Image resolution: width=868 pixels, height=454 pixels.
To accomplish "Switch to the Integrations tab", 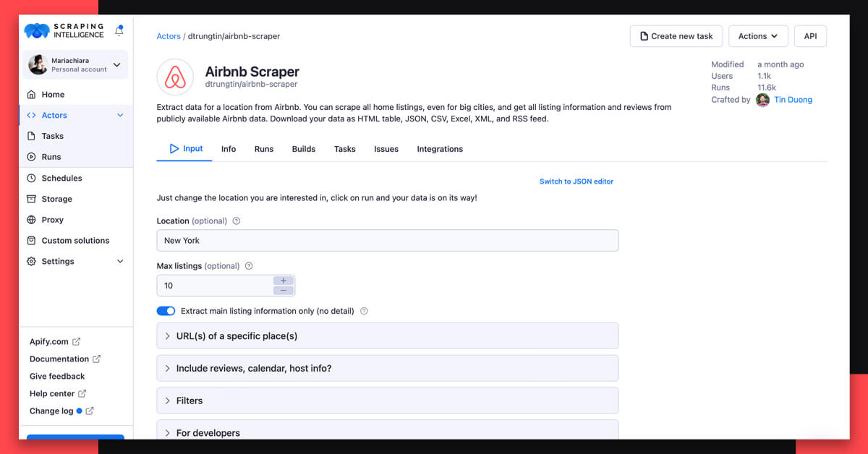I will 440,149.
